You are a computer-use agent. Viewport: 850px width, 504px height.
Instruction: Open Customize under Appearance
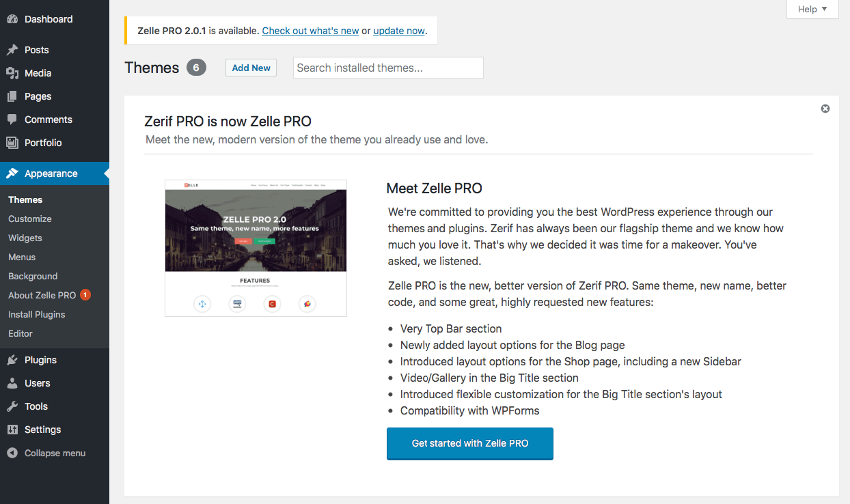pyautogui.click(x=30, y=219)
